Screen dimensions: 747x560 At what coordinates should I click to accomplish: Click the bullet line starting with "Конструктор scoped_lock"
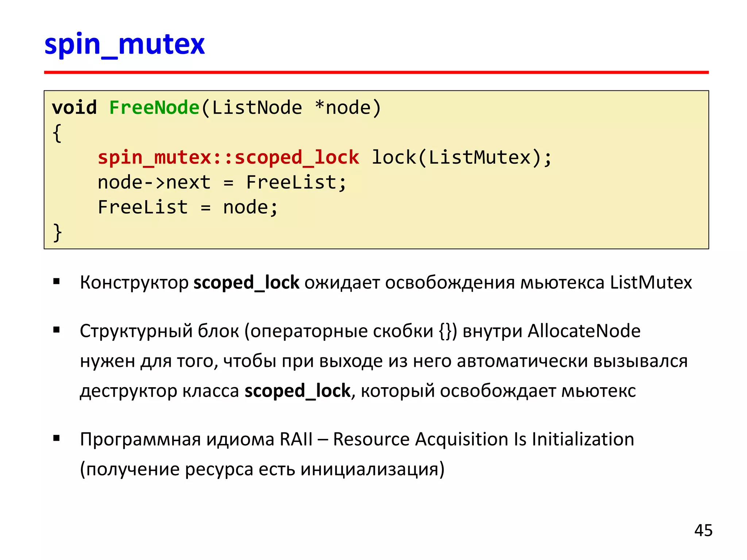click(386, 283)
